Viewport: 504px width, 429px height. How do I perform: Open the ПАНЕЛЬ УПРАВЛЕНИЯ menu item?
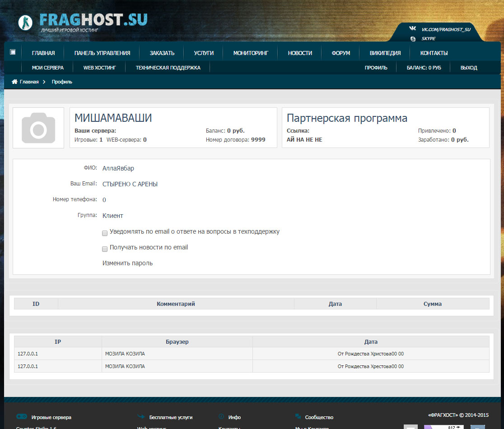click(102, 53)
